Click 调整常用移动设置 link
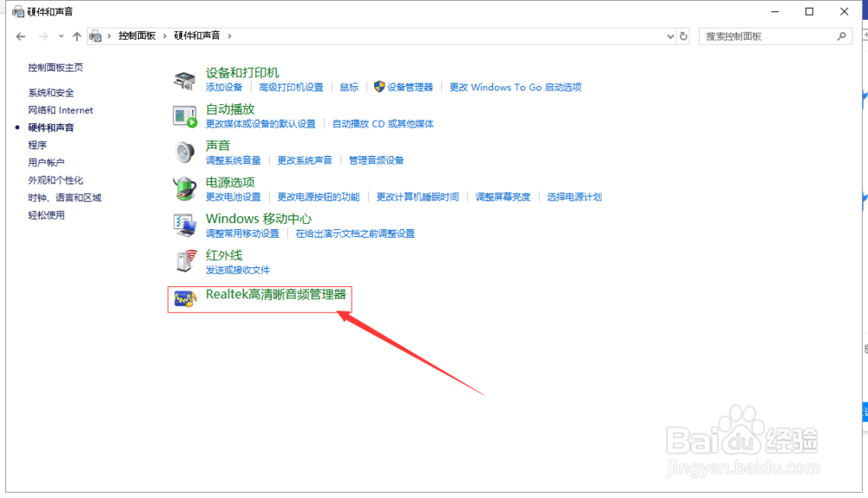This screenshot has width=868, height=498. point(242,233)
